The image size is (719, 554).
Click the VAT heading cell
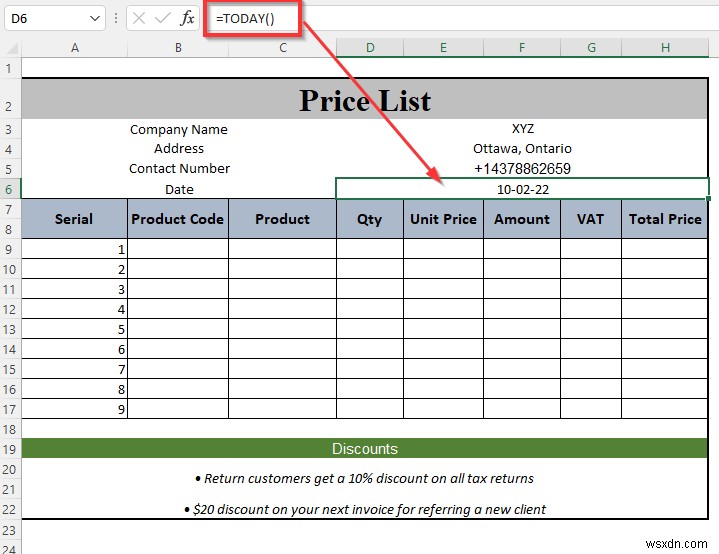click(591, 219)
